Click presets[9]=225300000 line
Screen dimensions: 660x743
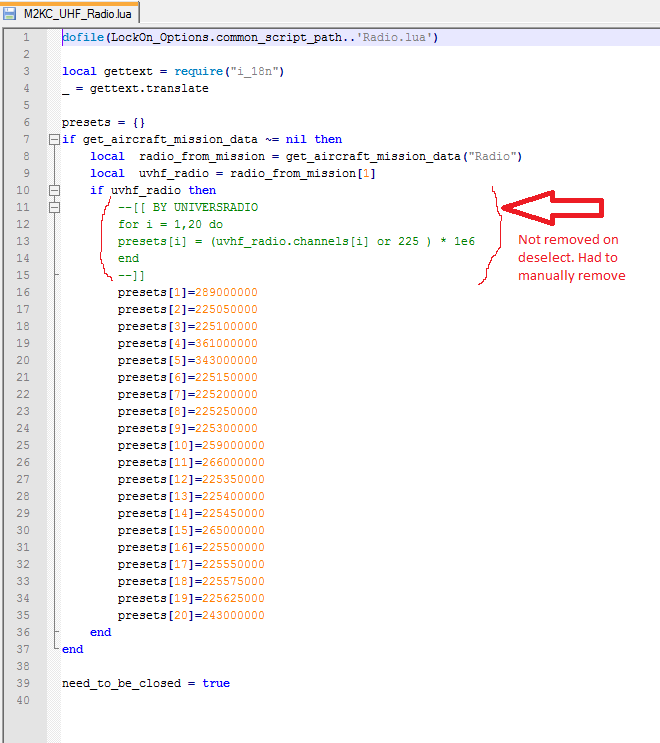click(188, 428)
